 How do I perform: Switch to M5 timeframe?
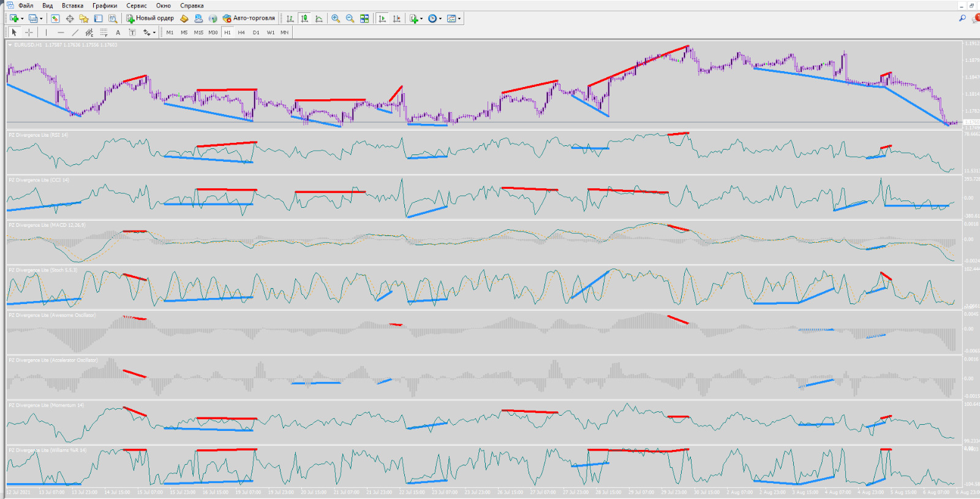click(184, 32)
